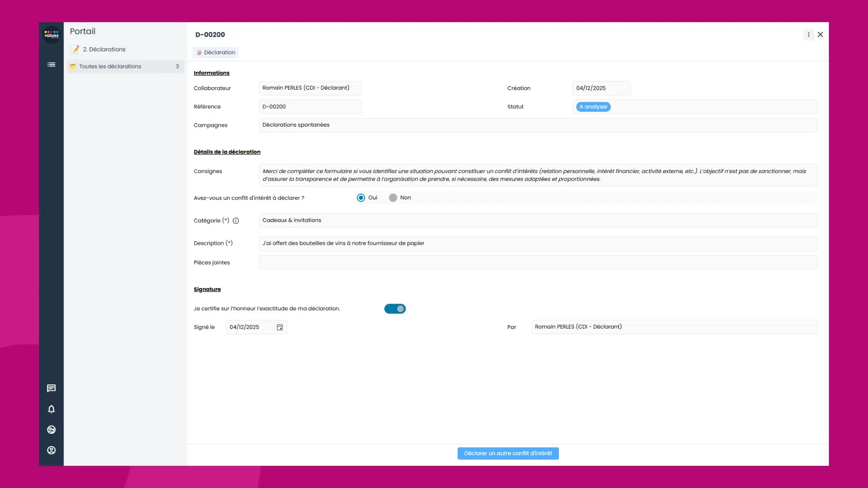Open notifications via the bell icon
The image size is (868, 488).
(51, 409)
